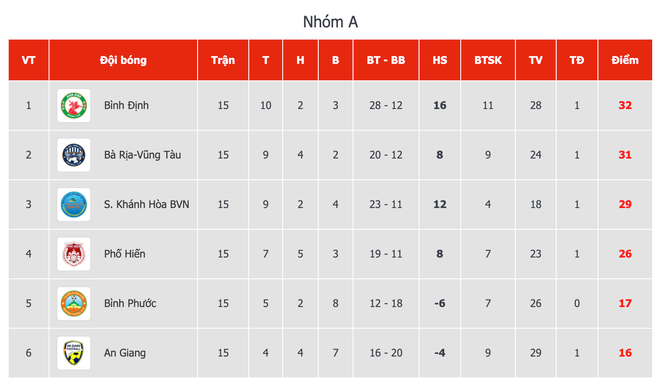This screenshot has width=660, height=390.
Task: Click the Bình Phước club badge
Action: (x=74, y=303)
